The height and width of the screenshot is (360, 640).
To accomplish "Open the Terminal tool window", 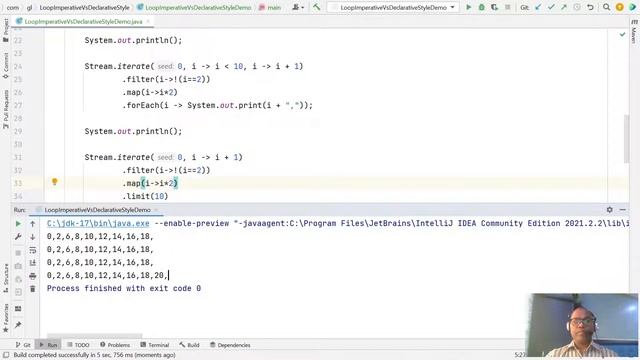I will 155,345.
